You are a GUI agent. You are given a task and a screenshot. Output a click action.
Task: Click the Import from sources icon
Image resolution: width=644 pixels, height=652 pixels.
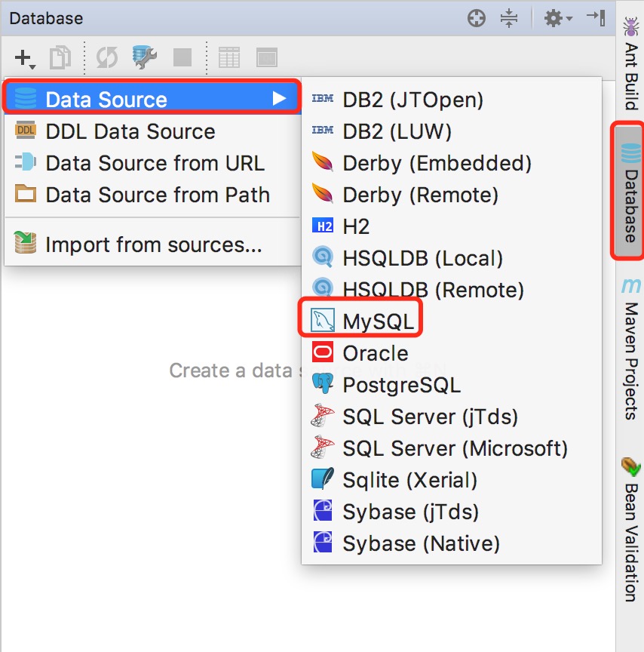26,242
